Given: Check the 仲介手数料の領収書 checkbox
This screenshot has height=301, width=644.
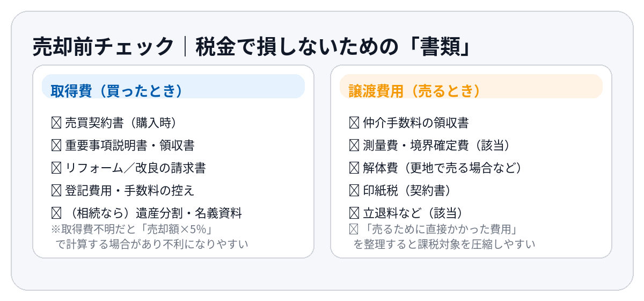Looking at the screenshot, I should coord(354,123).
